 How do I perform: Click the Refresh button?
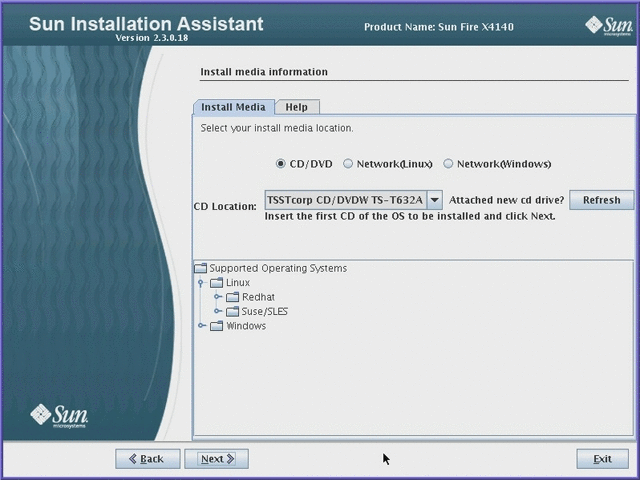tap(602, 200)
